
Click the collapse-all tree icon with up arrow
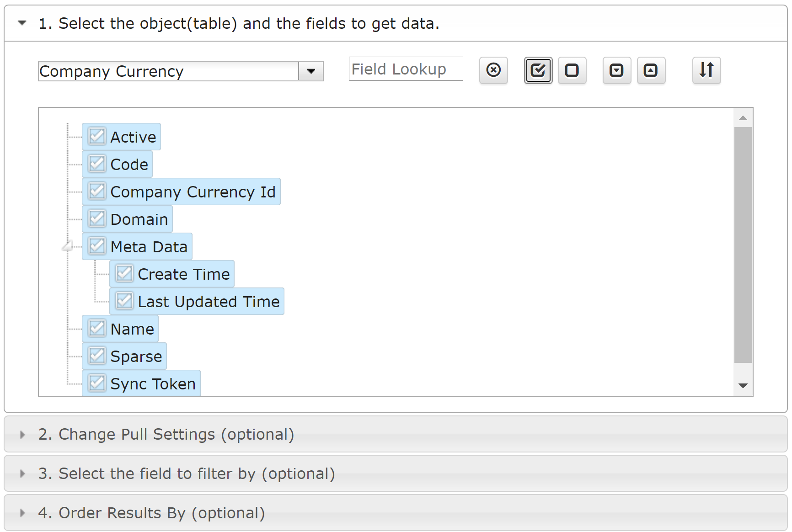pyautogui.click(x=651, y=70)
